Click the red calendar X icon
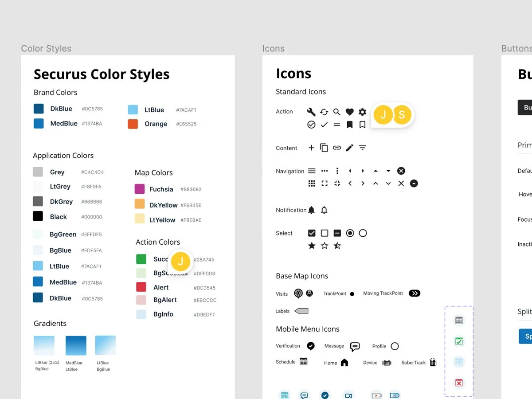Image resolution: width=532 pixels, height=399 pixels. click(x=459, y=382)
